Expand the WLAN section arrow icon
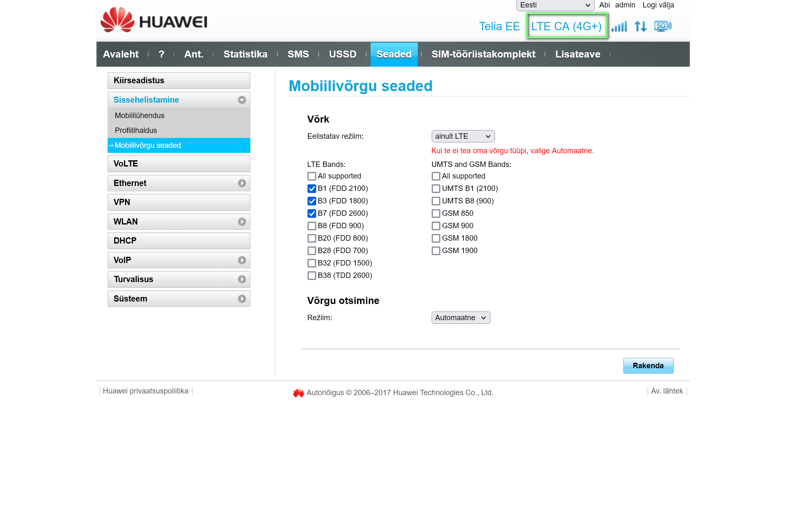812x526 pixels. [242, 222]
